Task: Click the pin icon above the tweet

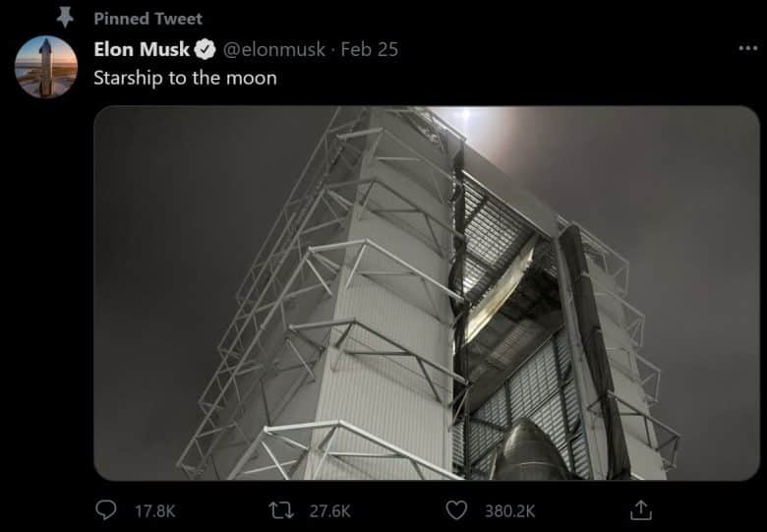Action: (x=65, y=17)
